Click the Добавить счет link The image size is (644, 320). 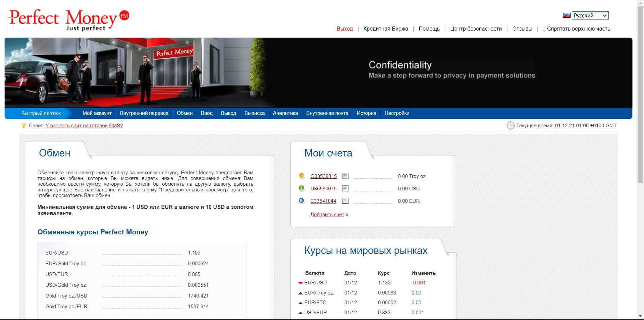tap(327, 215)
